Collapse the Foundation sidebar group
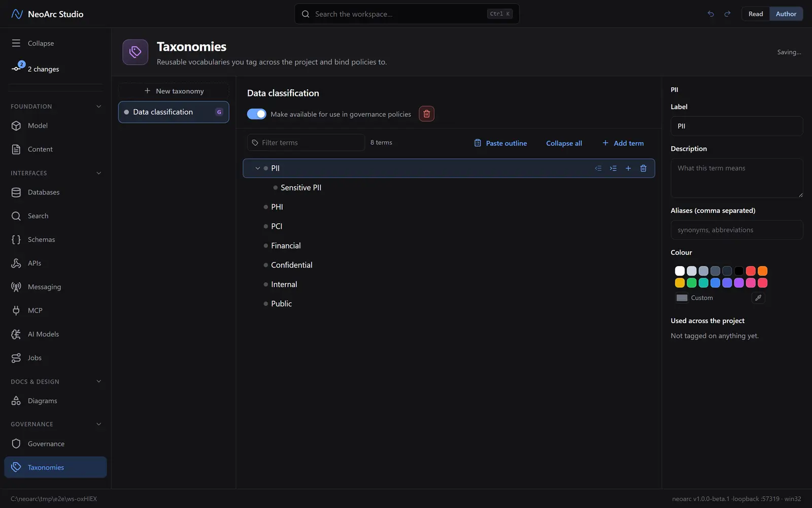The height and width of the screenshot is (508, 812). point(98,106)
